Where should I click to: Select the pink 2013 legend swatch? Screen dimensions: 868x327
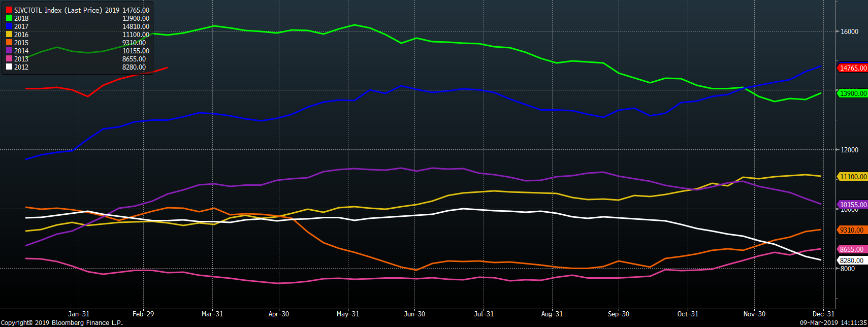coord(9,59)
